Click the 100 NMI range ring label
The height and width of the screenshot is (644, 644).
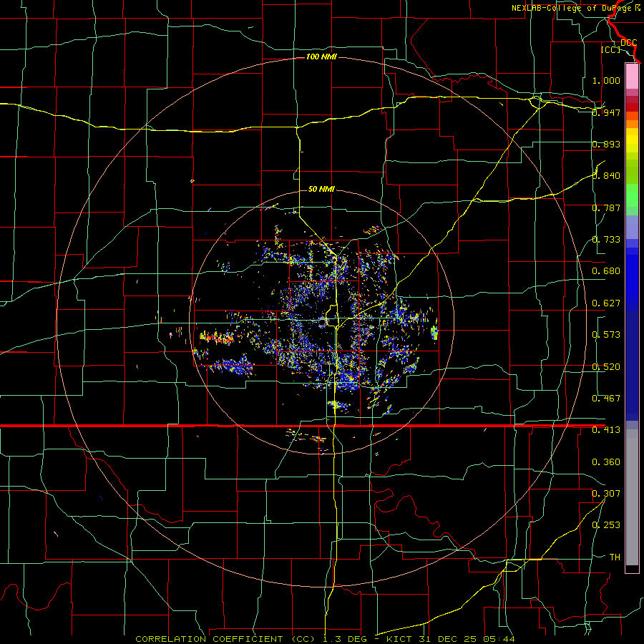point(321,57)
